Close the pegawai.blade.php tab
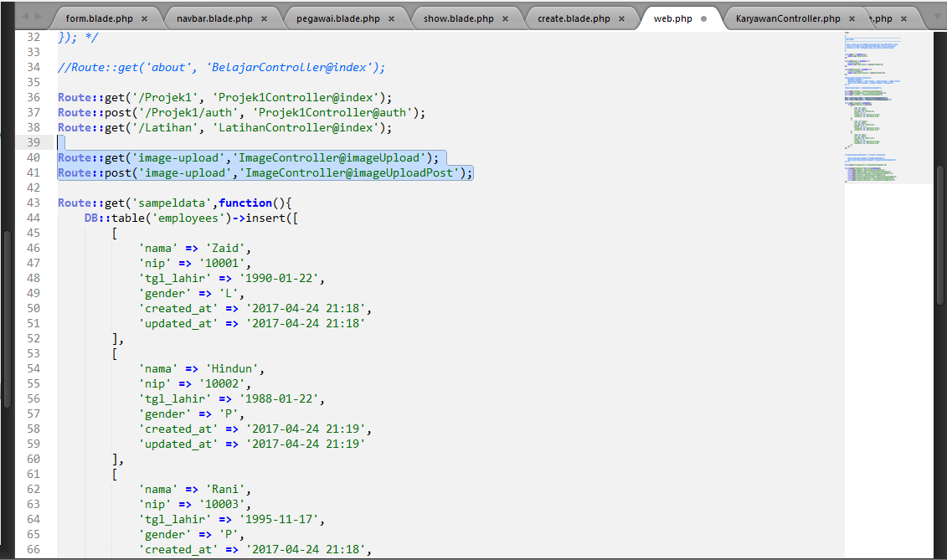Image resolution: width=947 pixels, height=560 pixels. [x=391, y=18]
